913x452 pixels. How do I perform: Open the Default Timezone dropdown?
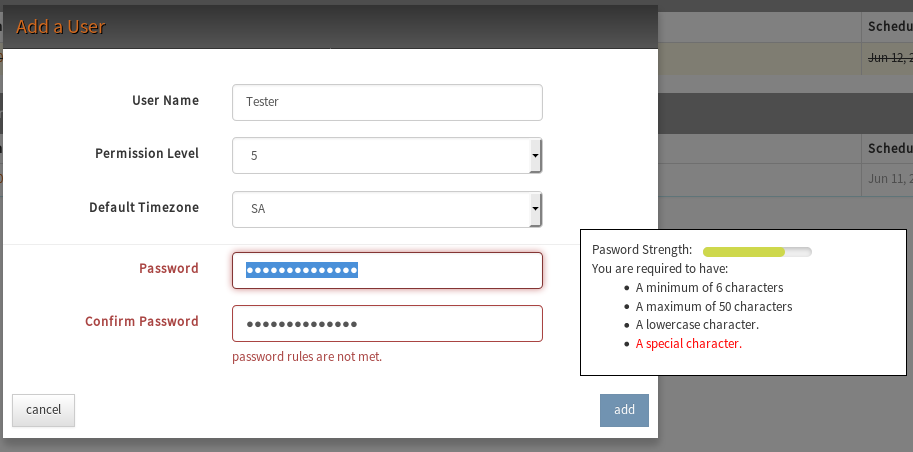click(x=387, y=209)
